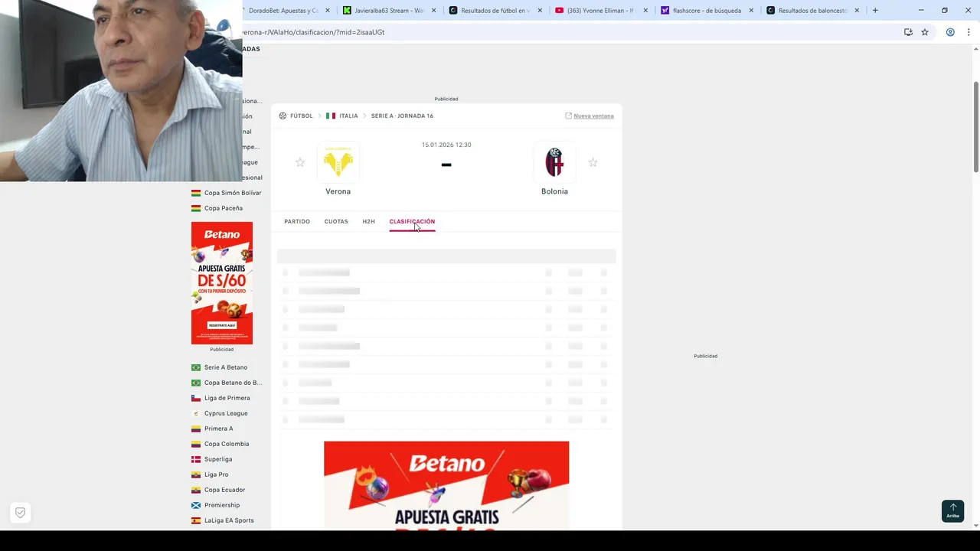Click the FÚTBOL breadcrumb link
Image resolution: width=980 pixels, height=551 pixels.
[302, 116]
